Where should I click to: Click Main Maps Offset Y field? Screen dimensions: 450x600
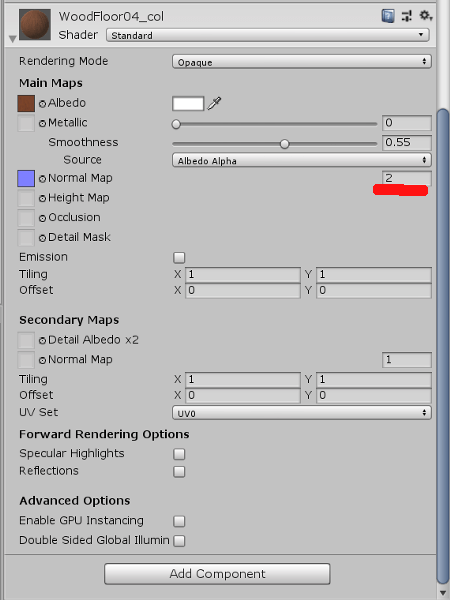tap(374, 291)
